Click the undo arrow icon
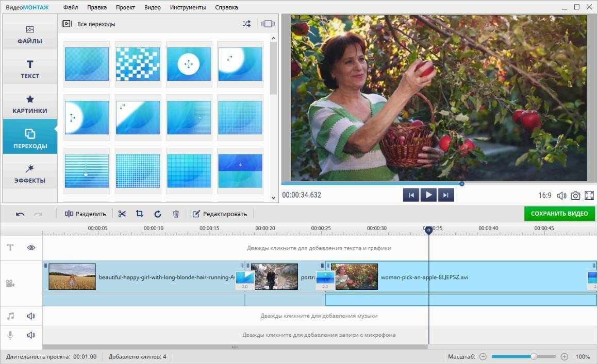Image resolution: width=598 pixels, height=364 pixels. coord(20,214)
